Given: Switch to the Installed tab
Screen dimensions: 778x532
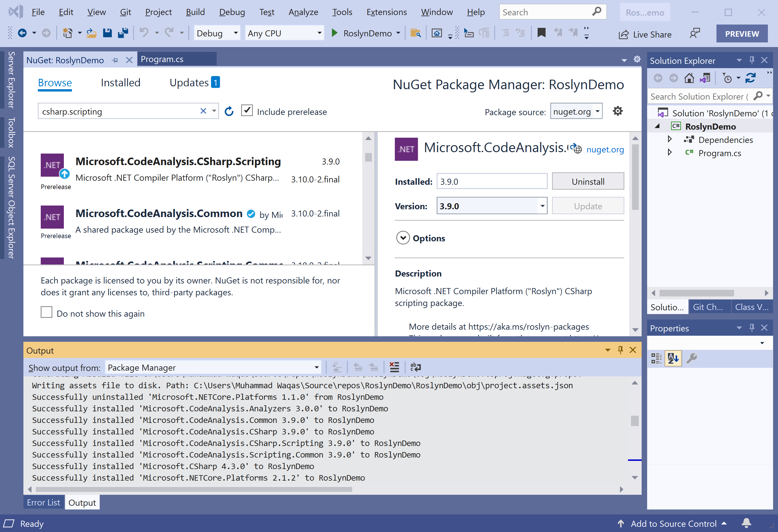Looking at the screenshot, I should coord(120,83).
